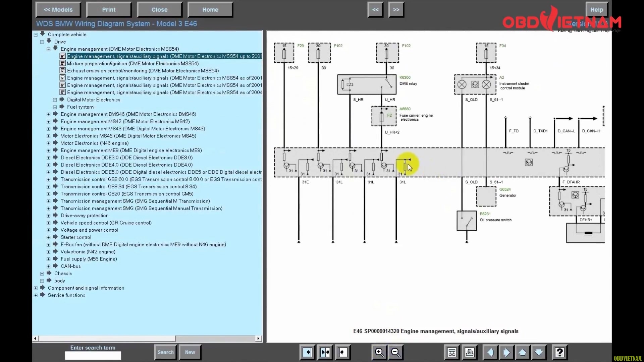The height and width of the screenshot is (362, 644).
Task: Click the Generator G6524 box in diagram
Action: tap(486, 196)
